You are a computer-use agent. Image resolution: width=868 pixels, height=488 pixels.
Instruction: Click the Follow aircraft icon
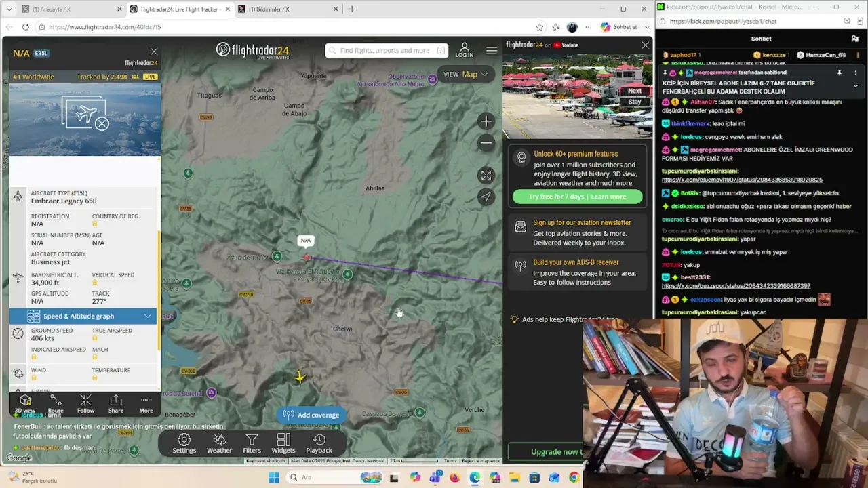pos(85,403)
